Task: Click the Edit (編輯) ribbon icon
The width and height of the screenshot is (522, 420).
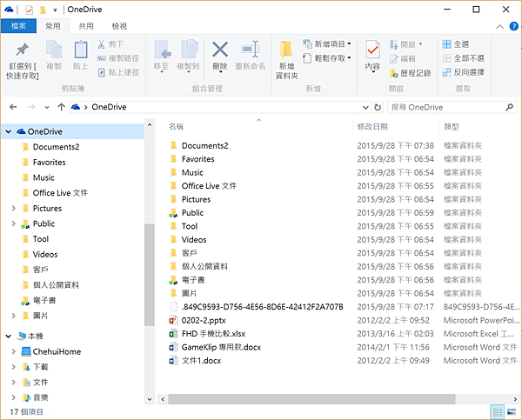Action: pos(394,58)
